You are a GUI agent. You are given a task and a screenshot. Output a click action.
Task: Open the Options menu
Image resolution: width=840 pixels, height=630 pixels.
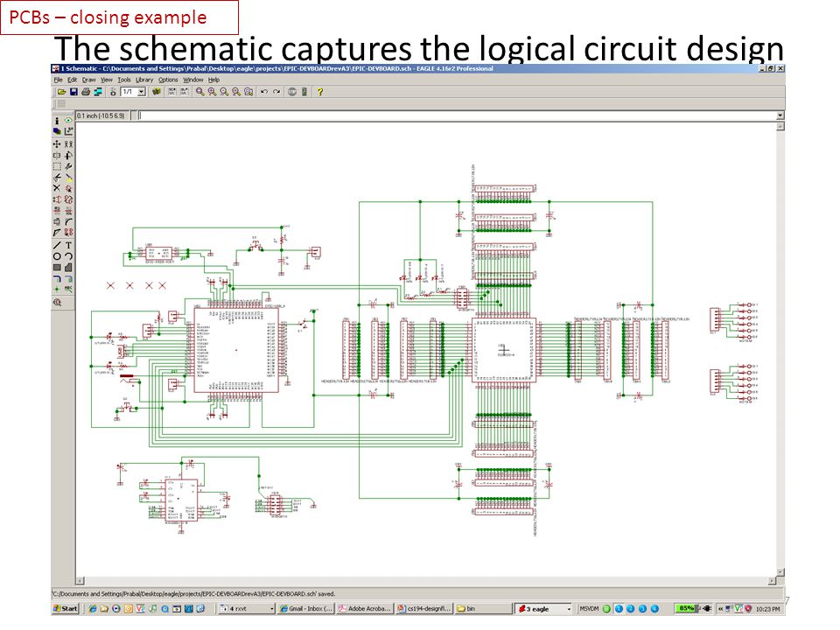click(x=168, y=80)
